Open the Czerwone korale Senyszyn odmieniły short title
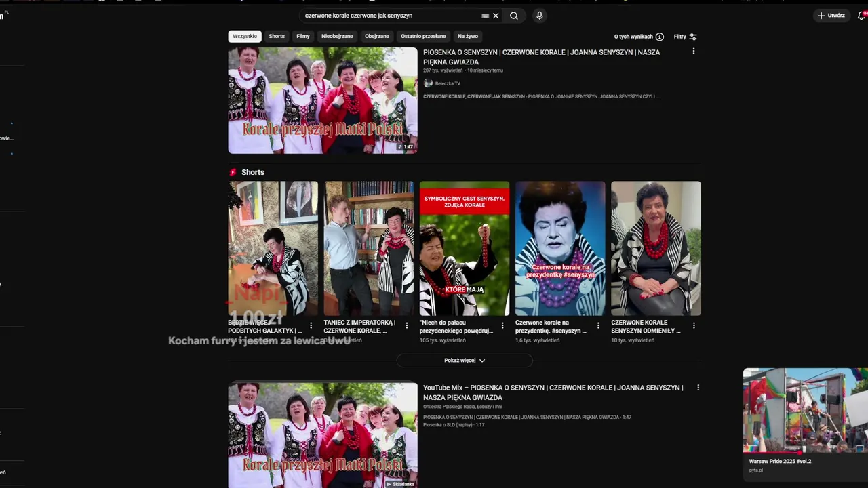The image size is (868, 488). pos(646,327)
